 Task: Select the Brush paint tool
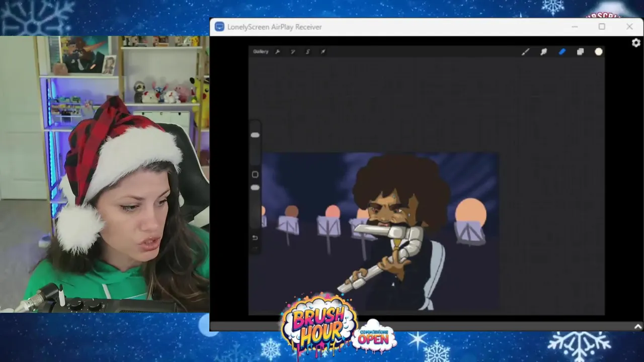click(x=525, y=52)
